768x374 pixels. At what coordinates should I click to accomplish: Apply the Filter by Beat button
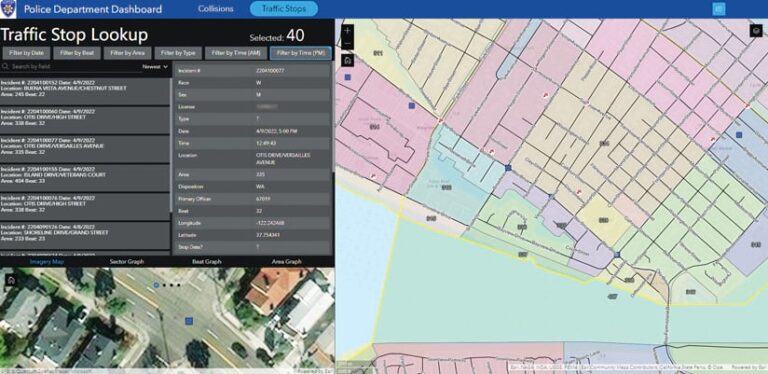77,53
